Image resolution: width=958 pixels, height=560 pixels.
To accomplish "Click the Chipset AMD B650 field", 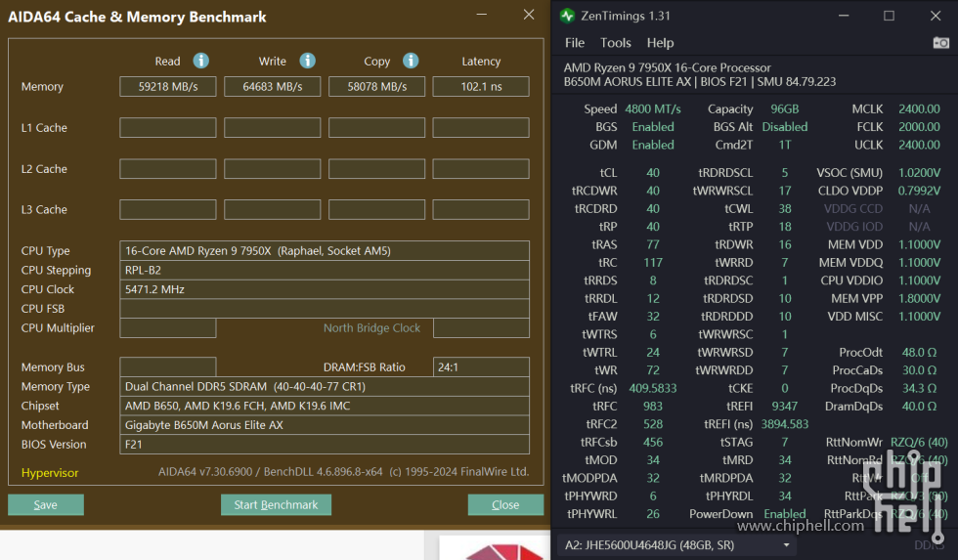I will [x=325, y=406].
